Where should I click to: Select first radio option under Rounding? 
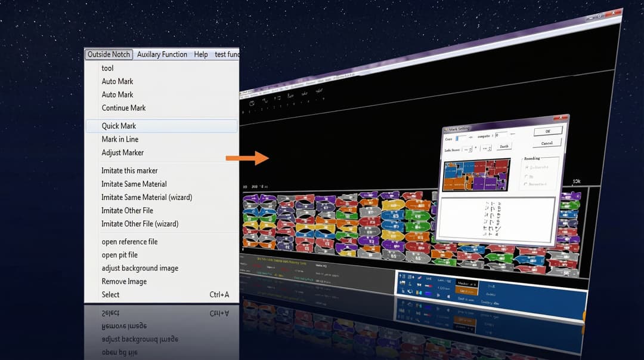[x=526, y=167]
